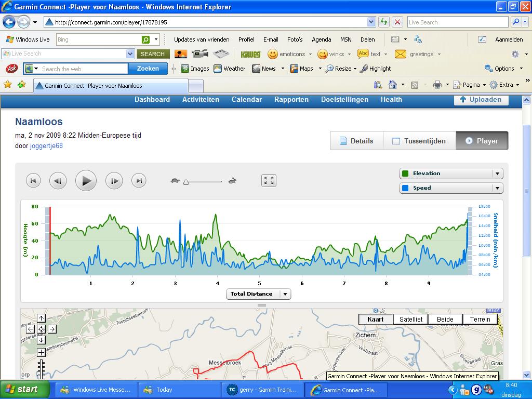Open the Calendar section
Screen dimensions: 532x399
click(x=247, y=99)
